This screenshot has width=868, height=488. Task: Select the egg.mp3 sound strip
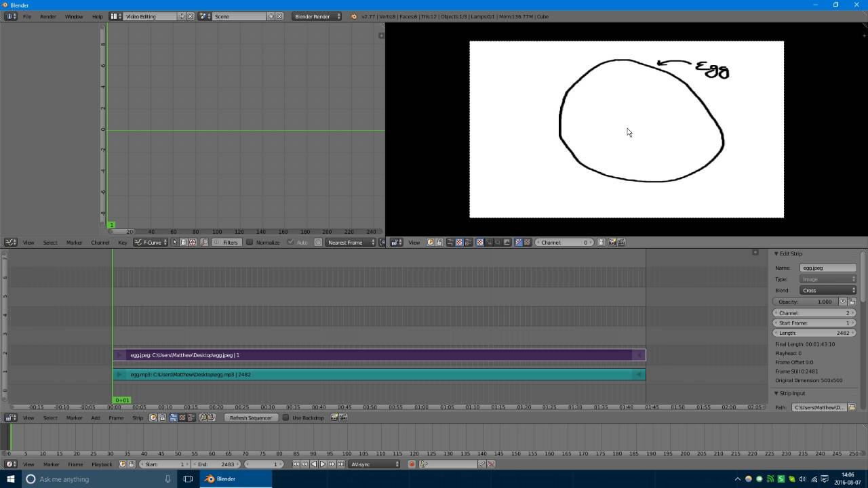tap(379, 374)
